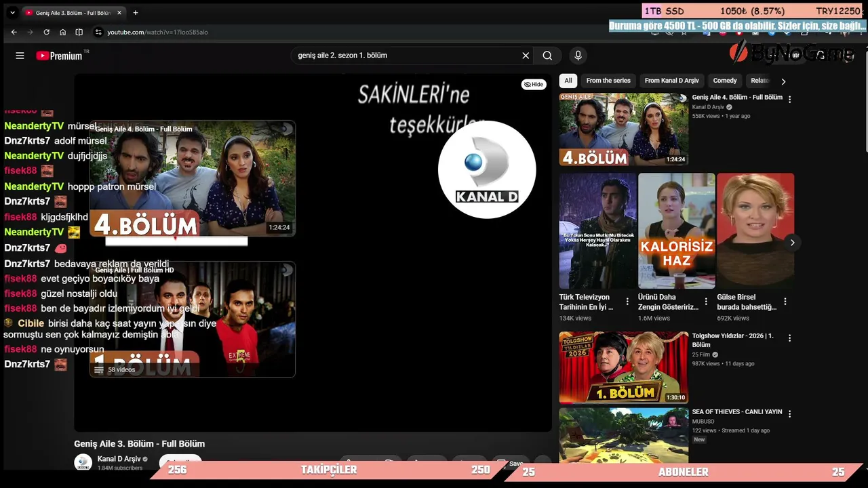This screenshot has height=488, width=868.
Task: Clear the search query with X
Action: pyautogui.click(x=526, y=56)
